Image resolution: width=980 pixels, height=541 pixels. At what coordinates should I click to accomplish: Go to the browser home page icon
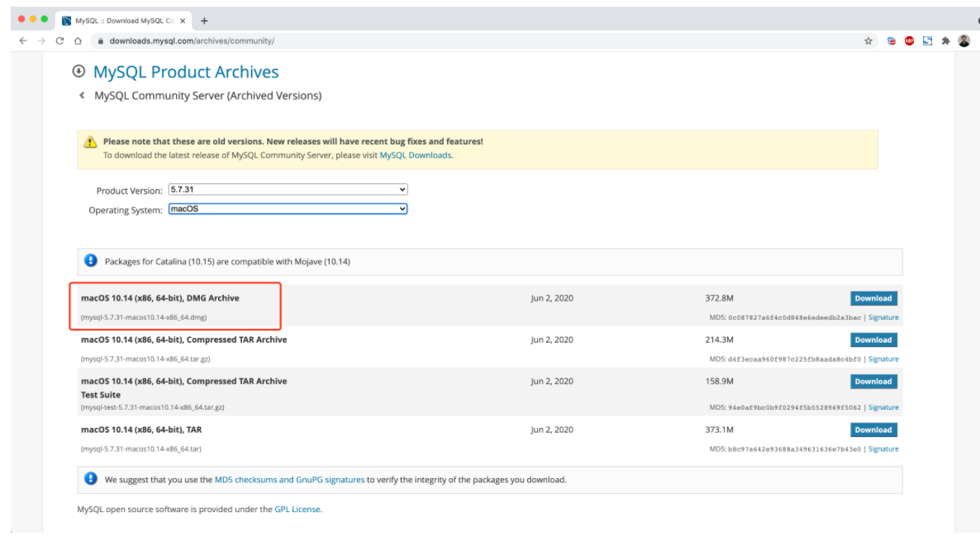pos(78,40)
